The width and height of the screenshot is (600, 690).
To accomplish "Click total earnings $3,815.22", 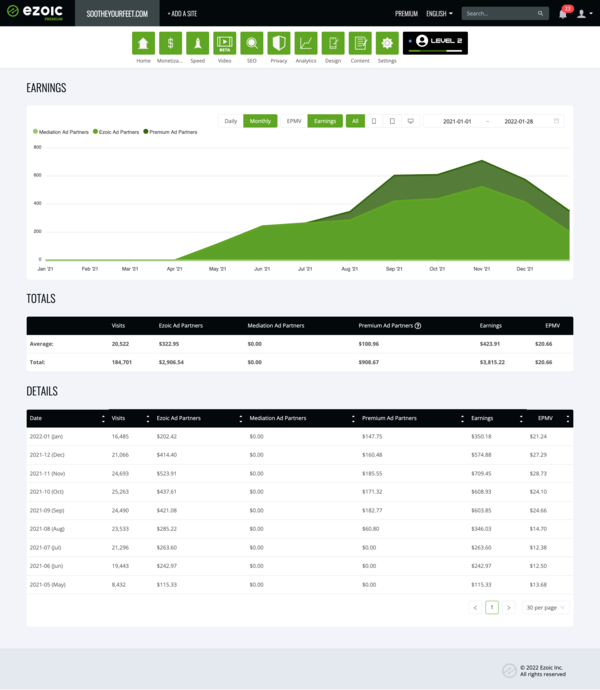I will pos(492,362).
